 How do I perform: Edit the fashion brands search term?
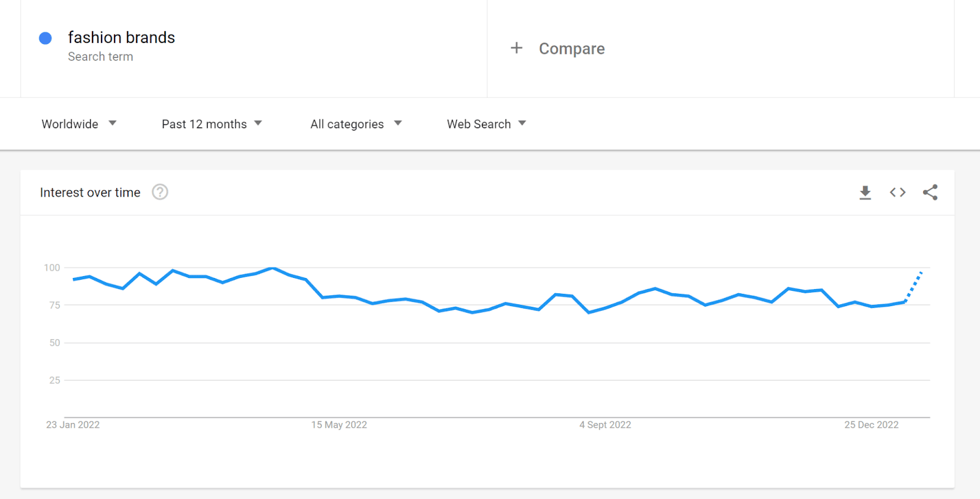click(x=121, y=37)
